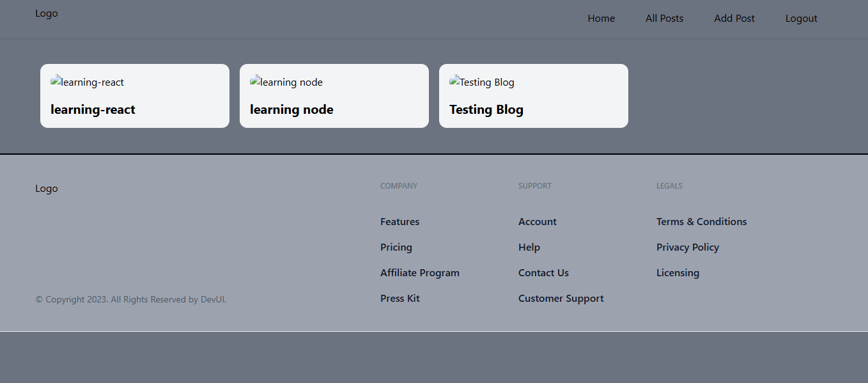Click the Logout button
Viewport: 868px width, 383px height.
[801, 19]
